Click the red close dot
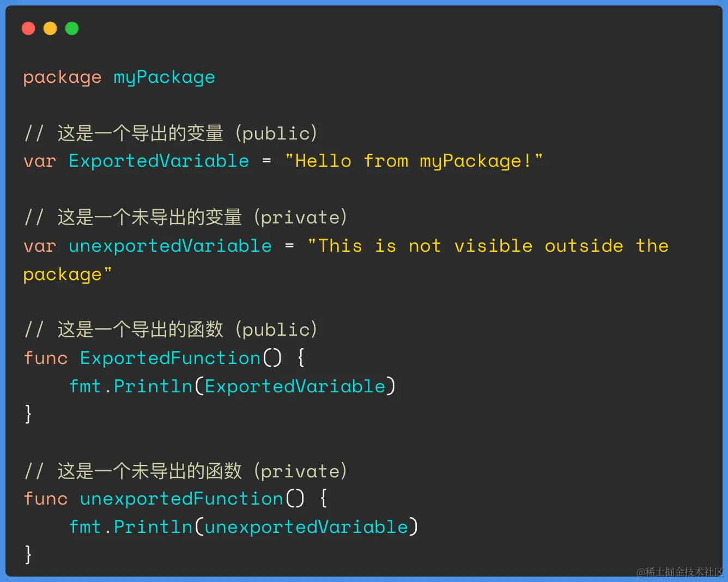 pos(28,28)
